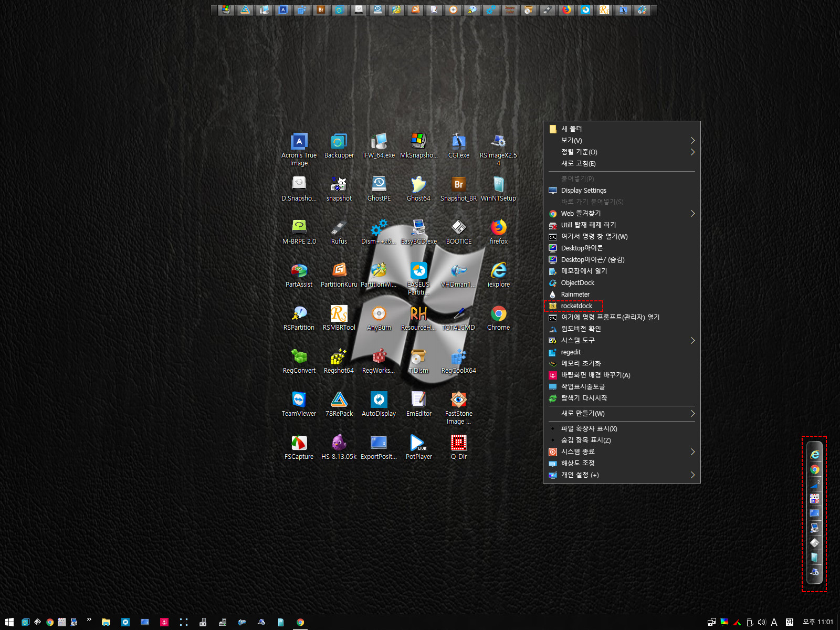
Task: Select PartitionKuru desktop icon
Action: (x=339, y=275)
